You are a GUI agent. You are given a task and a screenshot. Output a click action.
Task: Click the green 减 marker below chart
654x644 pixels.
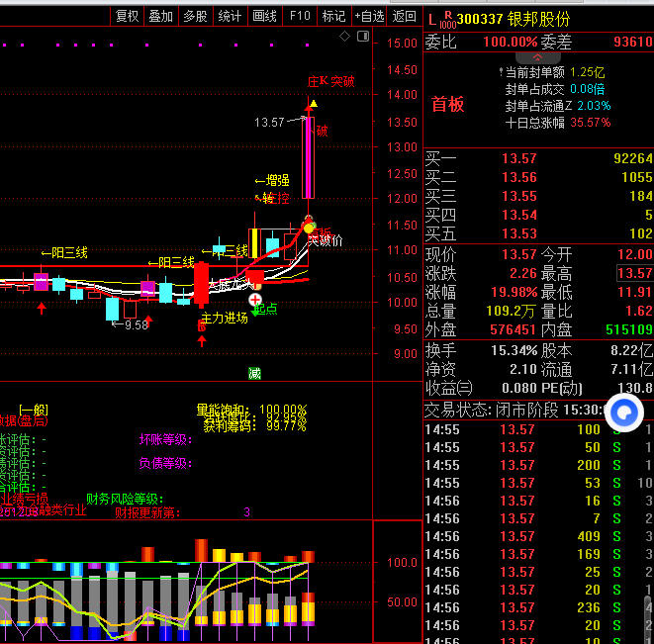[254, 373]
